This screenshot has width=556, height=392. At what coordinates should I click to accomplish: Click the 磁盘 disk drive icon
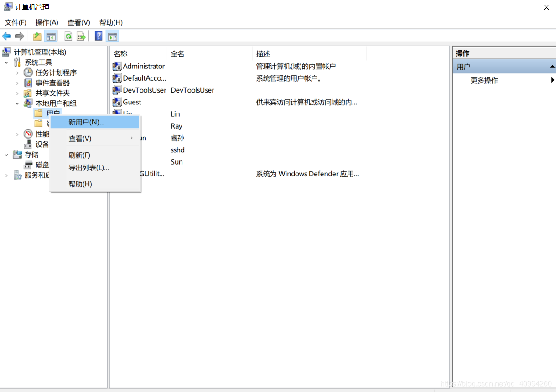28,165
